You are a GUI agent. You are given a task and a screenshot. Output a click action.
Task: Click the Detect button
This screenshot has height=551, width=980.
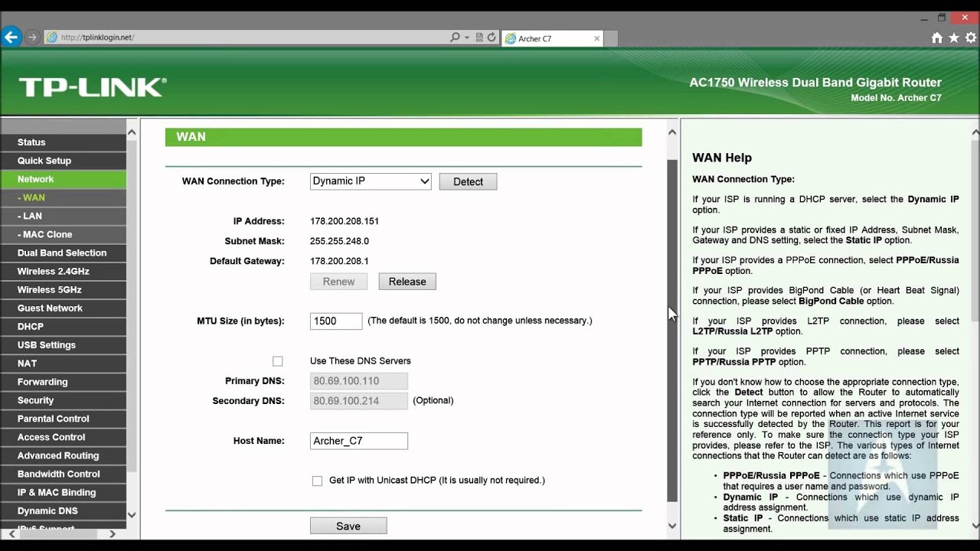pyautogui.click(x=468, y=181)
